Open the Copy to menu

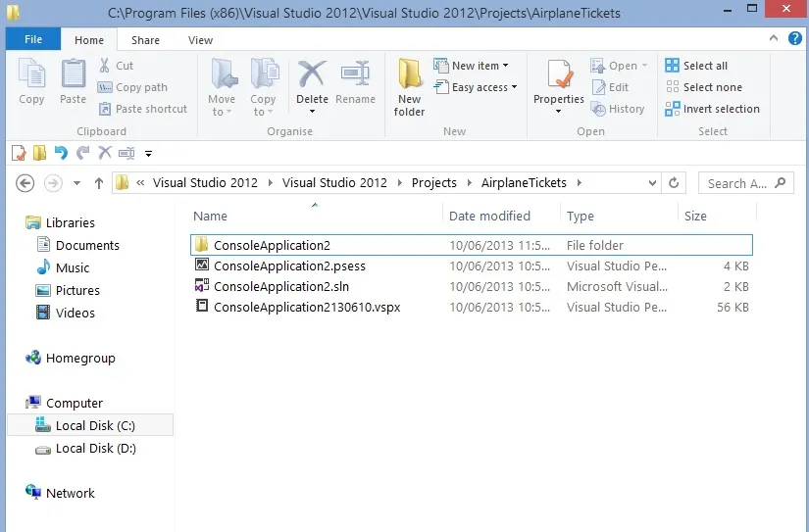pos(263,88)
